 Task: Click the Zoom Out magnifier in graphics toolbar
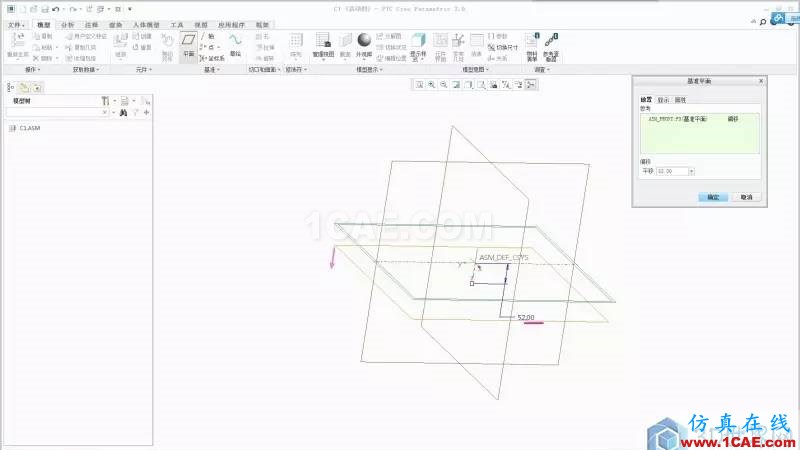click(x=444, y=85)
